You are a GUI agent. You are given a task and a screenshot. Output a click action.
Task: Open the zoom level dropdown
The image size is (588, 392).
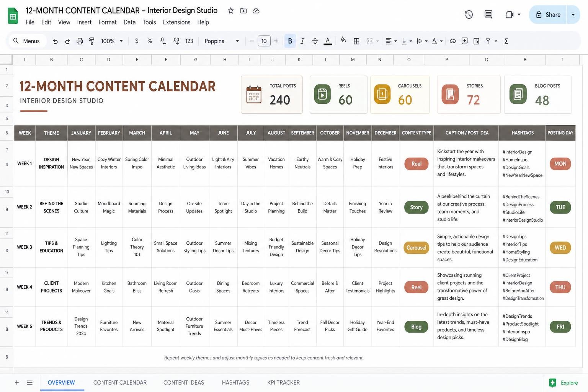pos(111,41)
